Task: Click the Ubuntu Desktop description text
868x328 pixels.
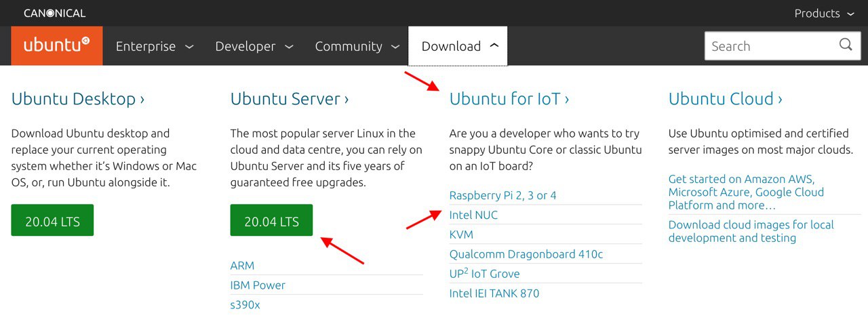Action: tap(104, 158)
